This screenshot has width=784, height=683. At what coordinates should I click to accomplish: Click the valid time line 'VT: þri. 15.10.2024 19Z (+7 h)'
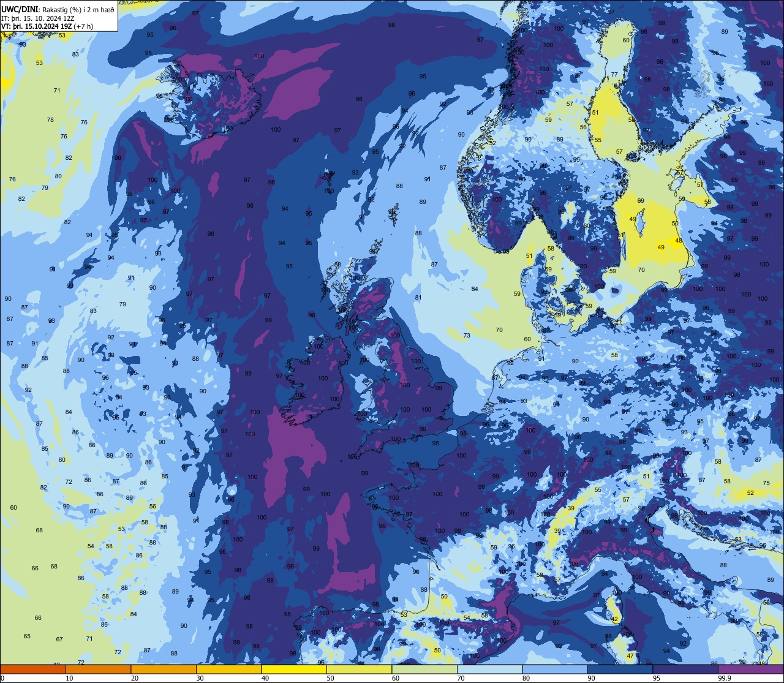(x=48, y=26)
